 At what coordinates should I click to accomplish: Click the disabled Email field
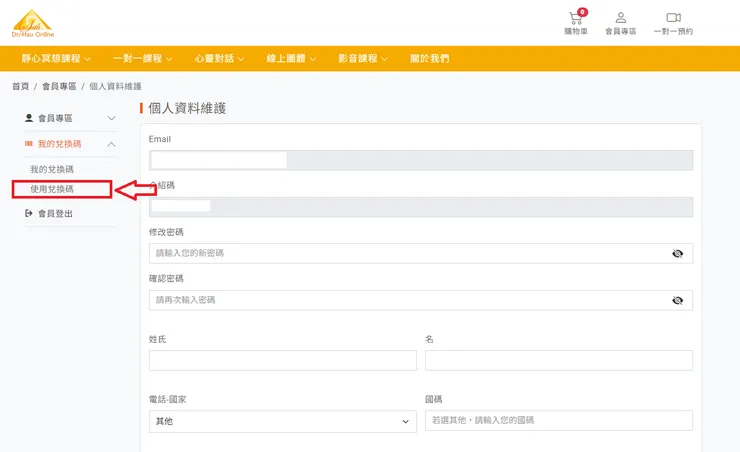click(421, 160)
